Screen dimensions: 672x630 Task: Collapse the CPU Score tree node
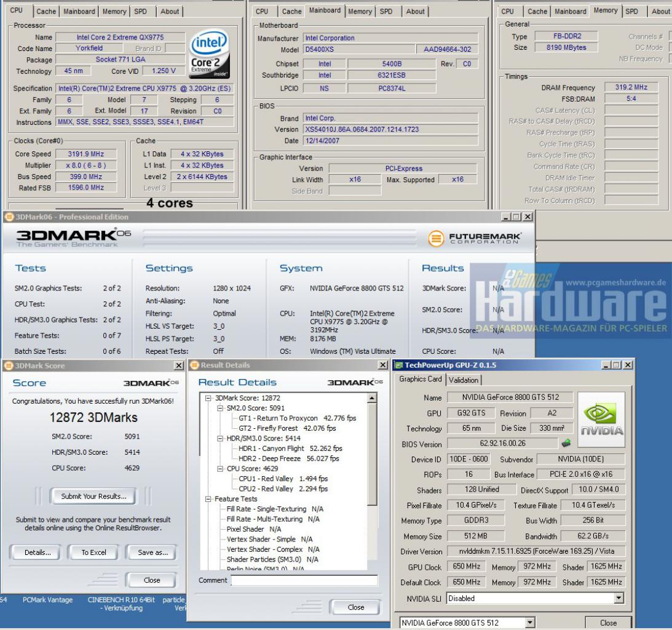(x=220, y=469)
